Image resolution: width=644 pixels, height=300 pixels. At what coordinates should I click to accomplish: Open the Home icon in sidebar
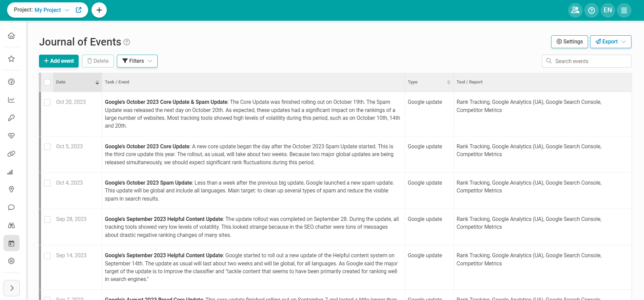(x=12, y=36)
